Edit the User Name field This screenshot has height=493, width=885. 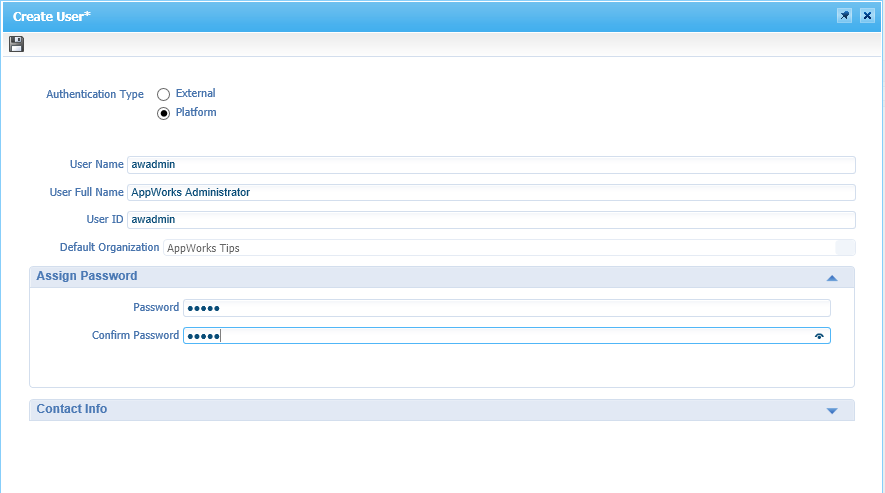pos(491,165)
